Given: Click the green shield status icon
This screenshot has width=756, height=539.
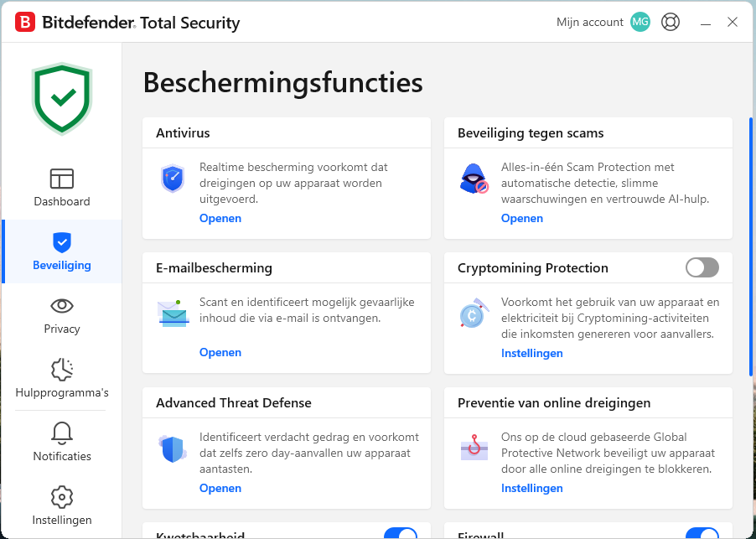Looking at the screenshot, I should coord(62,98).
